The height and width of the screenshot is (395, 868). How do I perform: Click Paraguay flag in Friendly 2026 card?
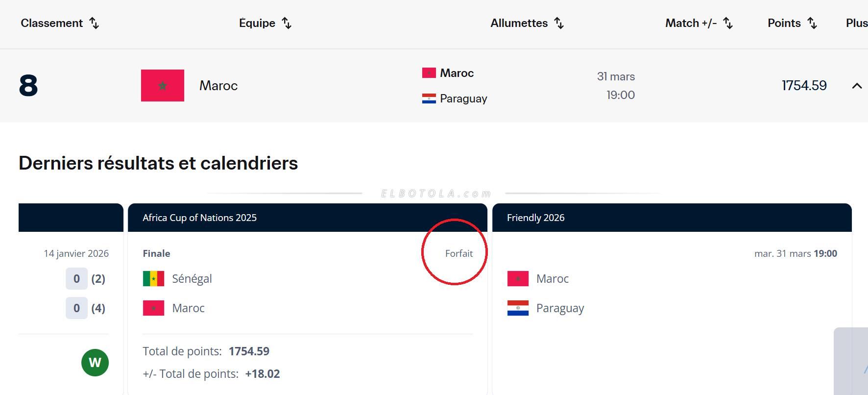[x=518, y=308]
